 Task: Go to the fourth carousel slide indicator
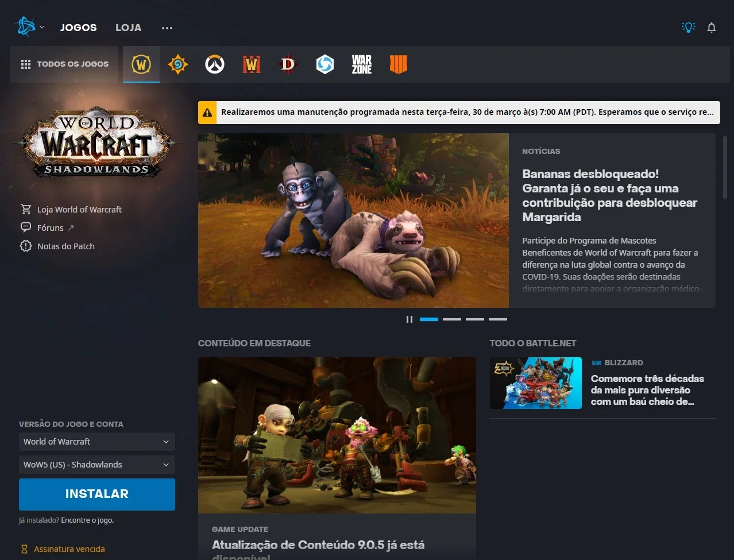pos(498,319)
